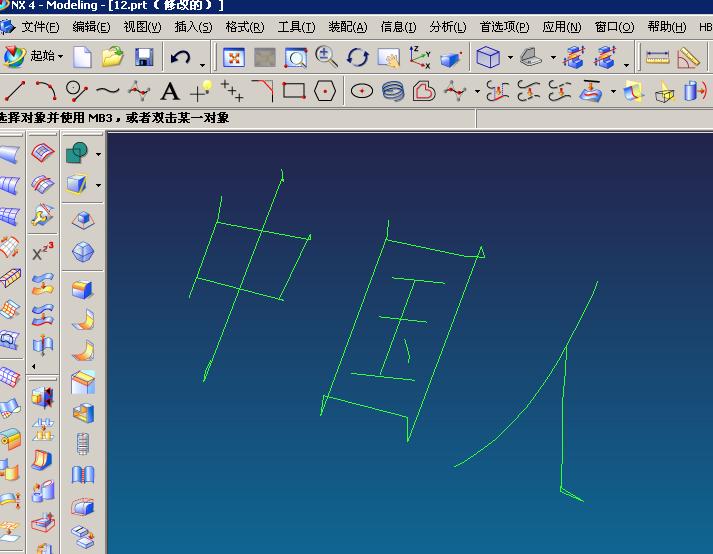The height and width of the screenshot is (554, 713).
Task: Select the red heart-shaped general conic tool
Action: [424, 91]
